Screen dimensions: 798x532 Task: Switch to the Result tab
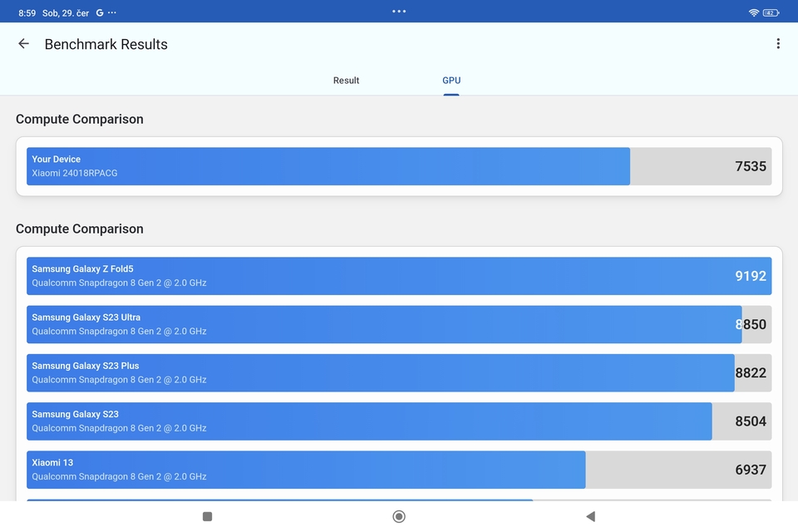coord(346,80)
